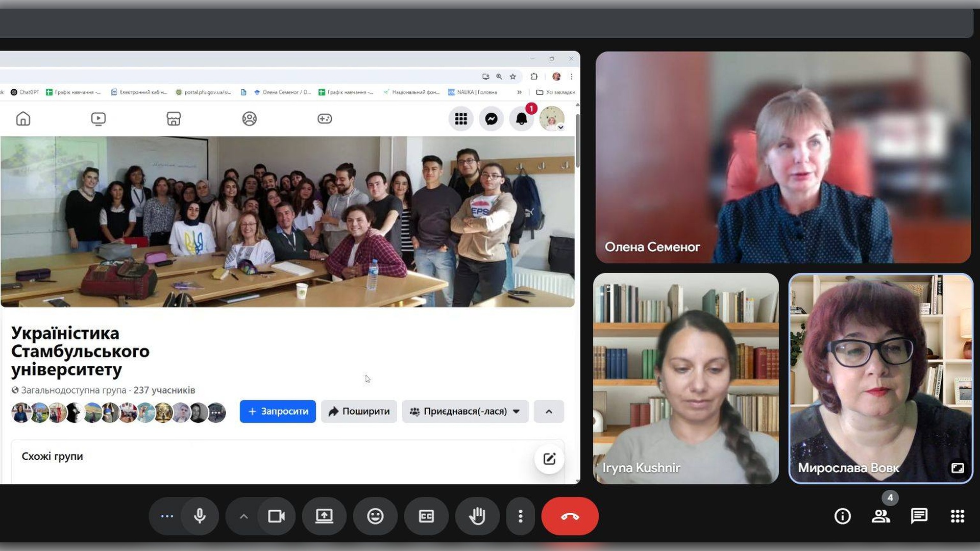980x551 pixels.
Task: Open the Усі закладки folder
Action: (555, 92)
